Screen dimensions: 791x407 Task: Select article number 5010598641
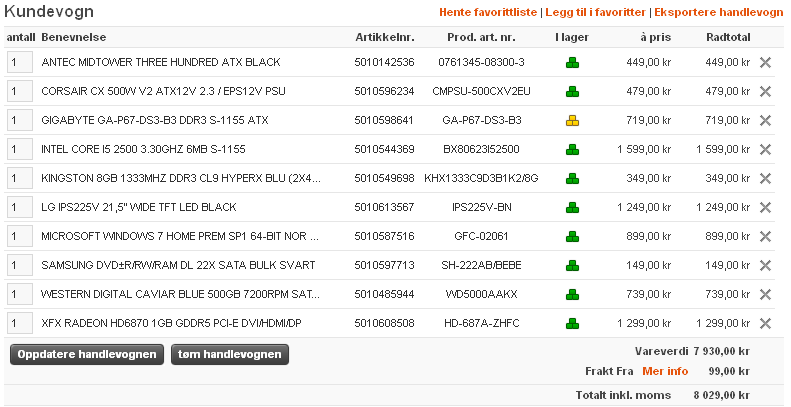point(384,121)
